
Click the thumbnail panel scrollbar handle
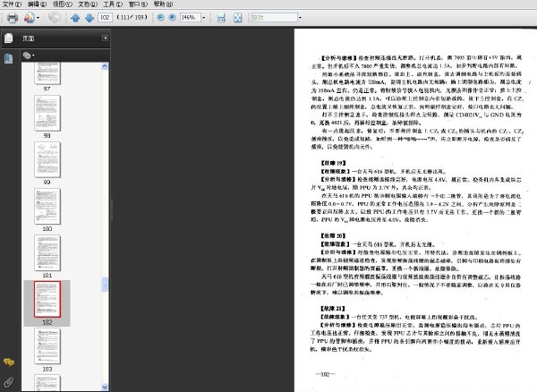(x=105, y=285)
